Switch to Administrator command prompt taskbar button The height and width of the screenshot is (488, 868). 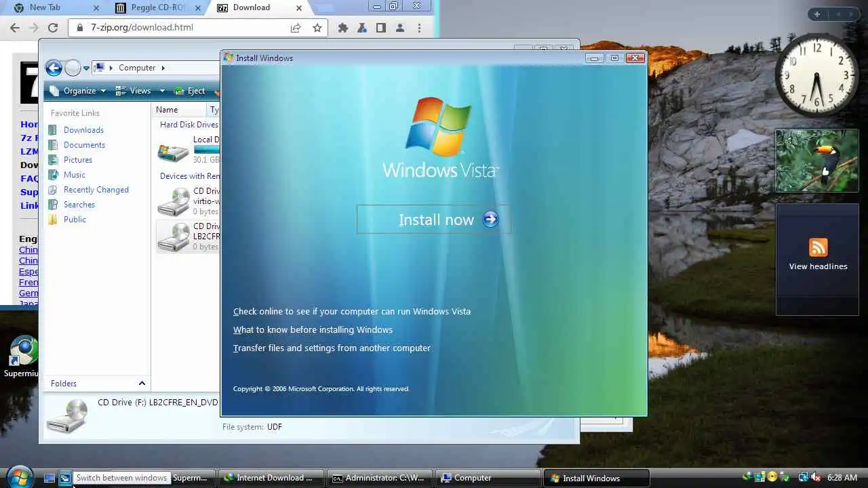(x=379, y=478)
